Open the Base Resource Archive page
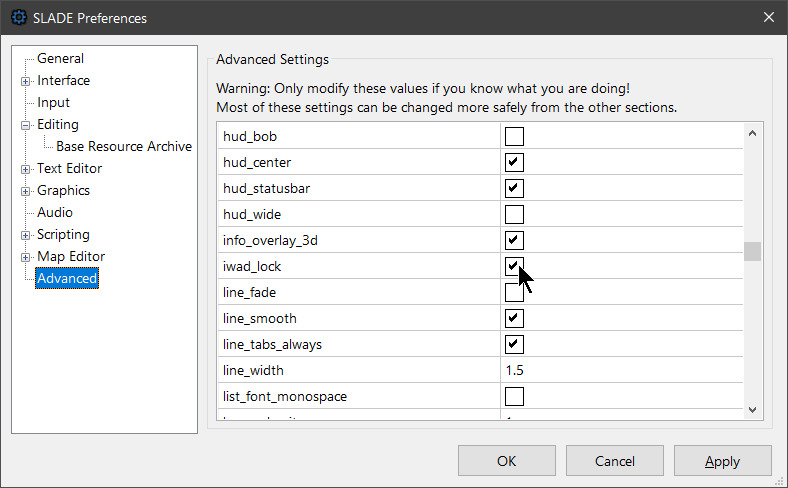The image size is (788, 488). 124,147
